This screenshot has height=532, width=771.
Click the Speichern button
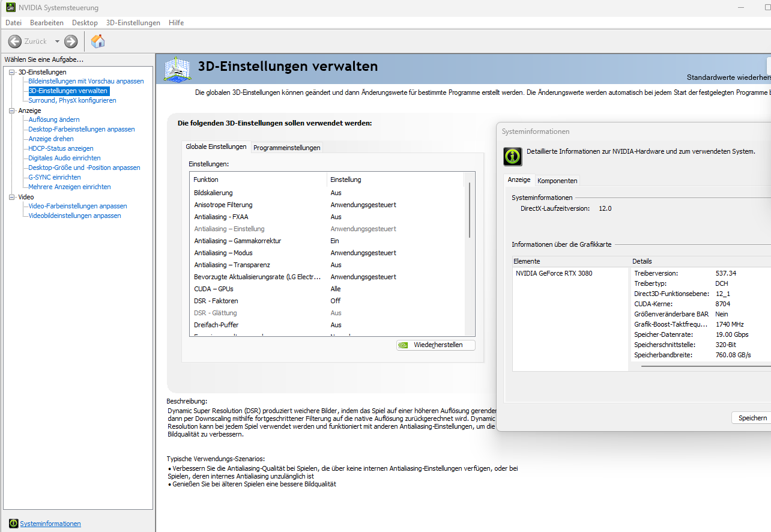click(751, 418)
